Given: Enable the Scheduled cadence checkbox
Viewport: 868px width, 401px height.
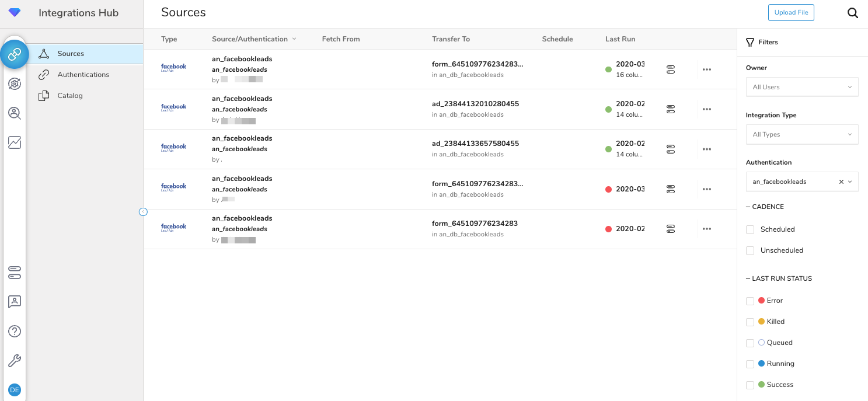Looking at the screenshot, I should coord(750,229).
